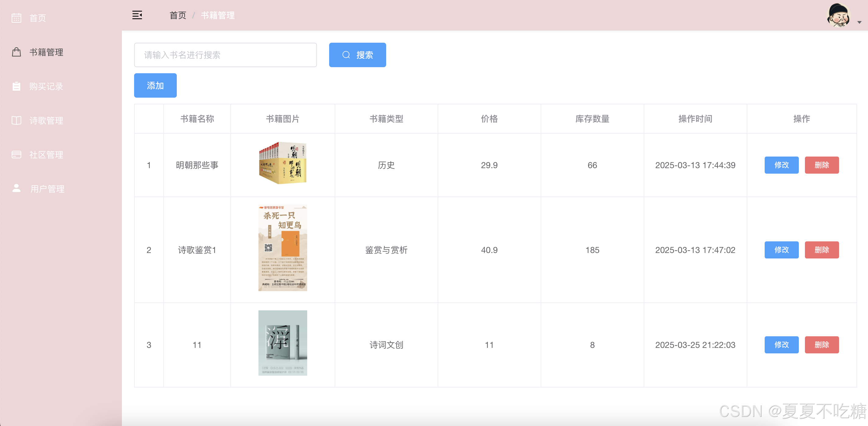Click the 添加 button
This screenshot has height=426, width=868.
point(155,86)
